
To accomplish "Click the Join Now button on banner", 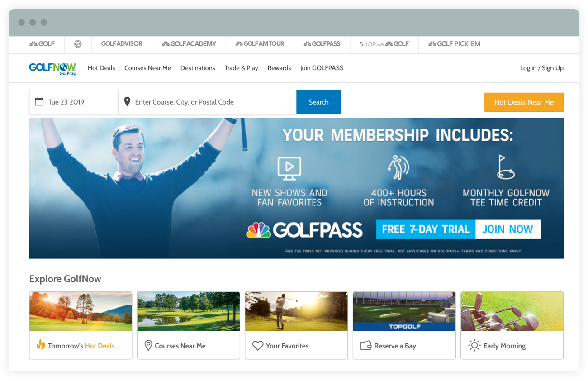I will [x=507, y=229].
